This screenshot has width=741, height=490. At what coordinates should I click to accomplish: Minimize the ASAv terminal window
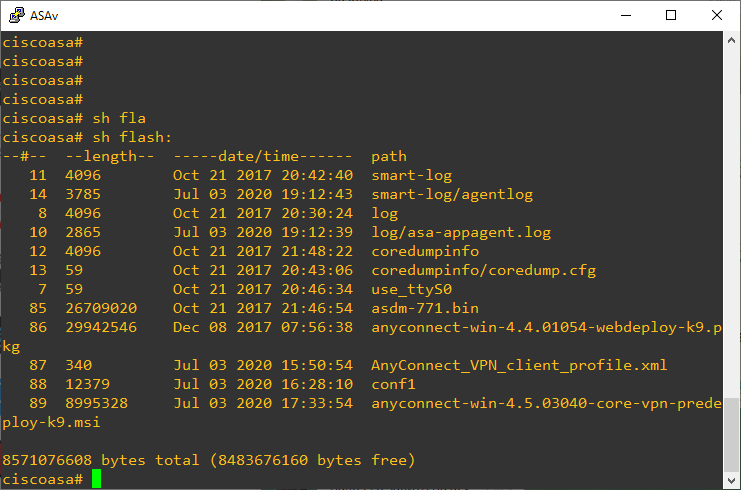point(626,15)
